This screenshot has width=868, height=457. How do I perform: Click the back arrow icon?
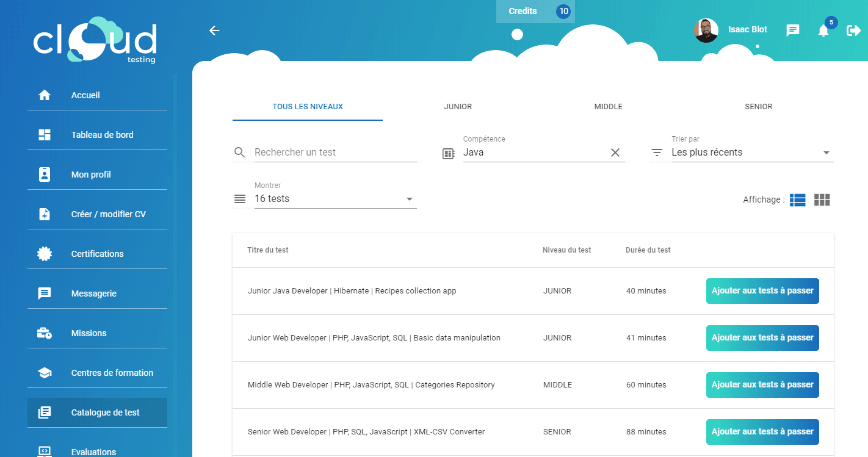point(214,31)
